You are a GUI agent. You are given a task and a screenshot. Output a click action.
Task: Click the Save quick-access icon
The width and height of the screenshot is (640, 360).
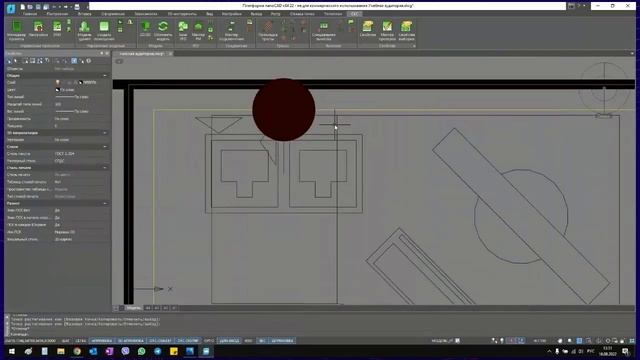point(38,7)
